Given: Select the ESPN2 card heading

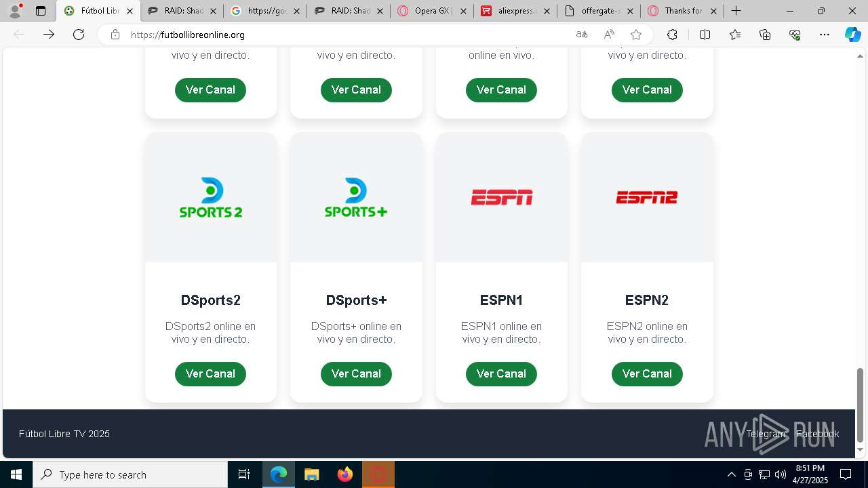Looking at the screenshot, I should coord(647,300).
